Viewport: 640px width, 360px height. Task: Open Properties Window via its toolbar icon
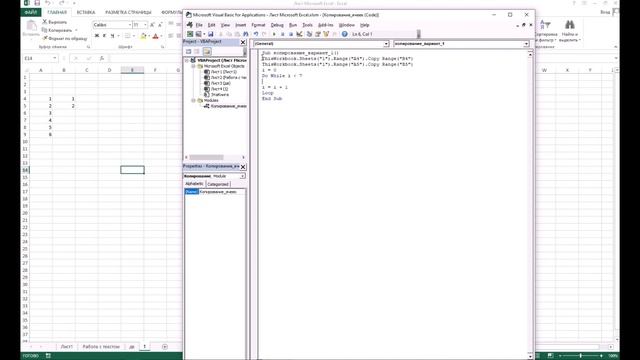(x=318, y=34)
